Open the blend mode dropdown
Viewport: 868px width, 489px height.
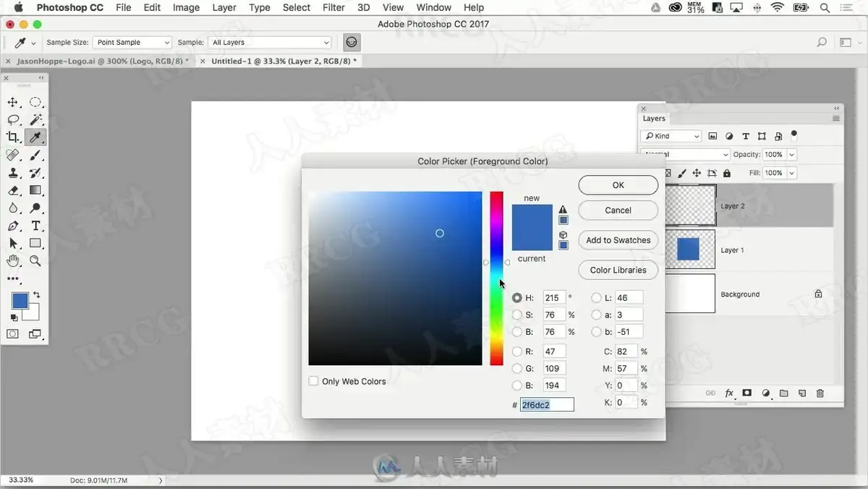[x=686, y=155]
